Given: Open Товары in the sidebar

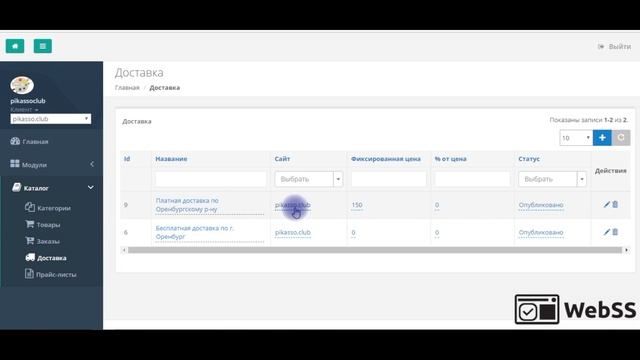Looking at the screenshot, I should (43, 224).
